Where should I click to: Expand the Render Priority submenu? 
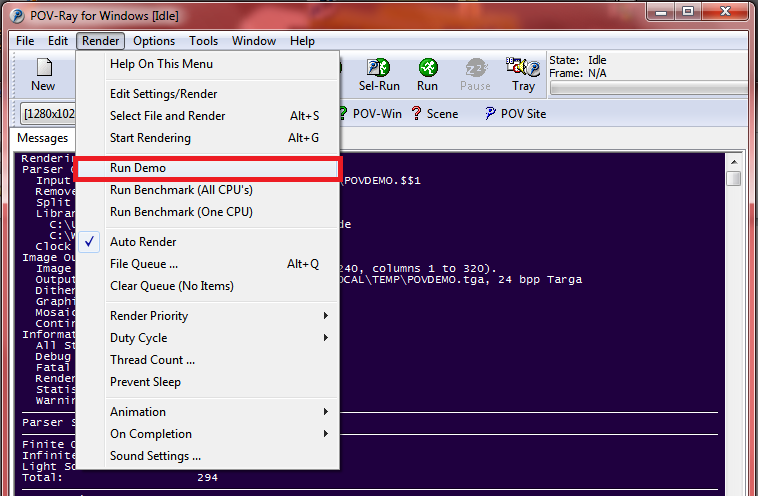point(208,316)
